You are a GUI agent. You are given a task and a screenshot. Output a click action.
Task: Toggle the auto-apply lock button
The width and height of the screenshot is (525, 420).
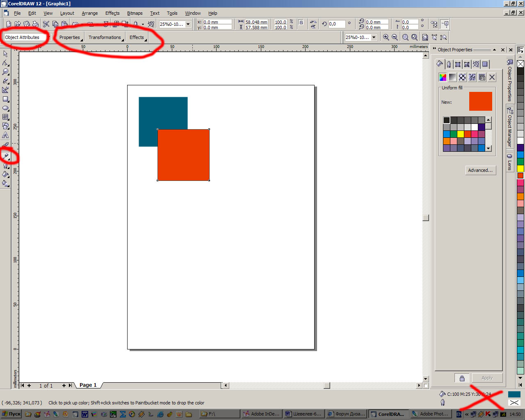coord(462,378)
